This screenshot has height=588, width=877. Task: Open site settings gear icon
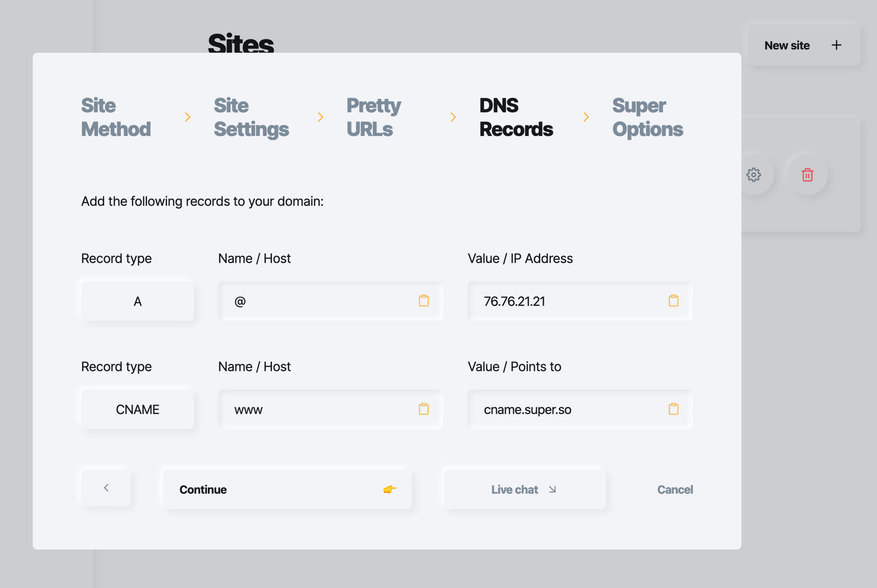(x=754, y=175)
